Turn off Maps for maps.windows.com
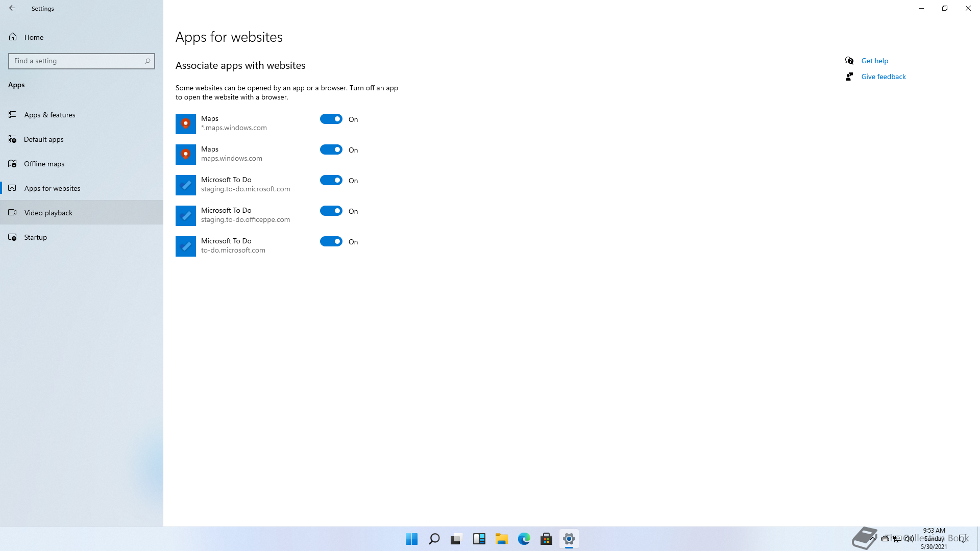Viewport: 980px width, 551px height. point(331,149)
